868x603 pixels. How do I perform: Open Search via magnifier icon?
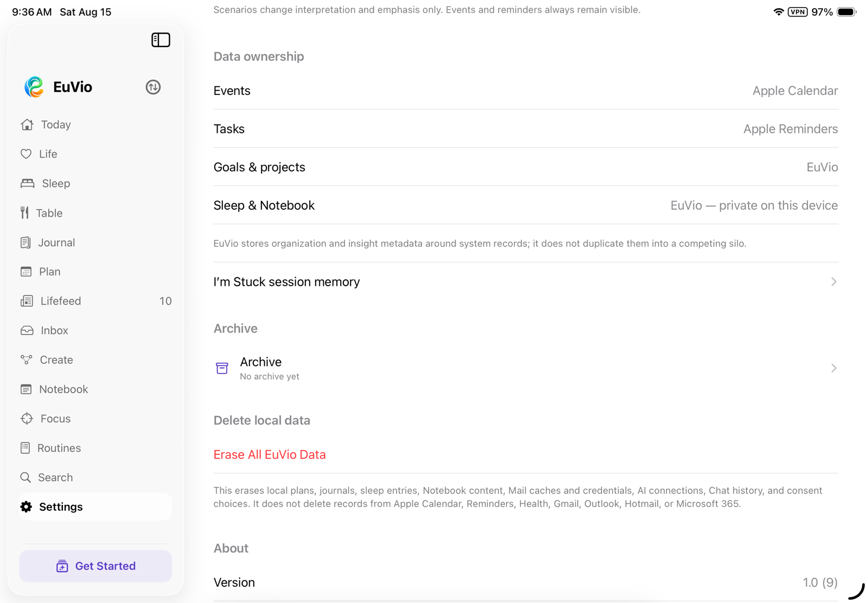pyautogui.click(x=25, y=477)
